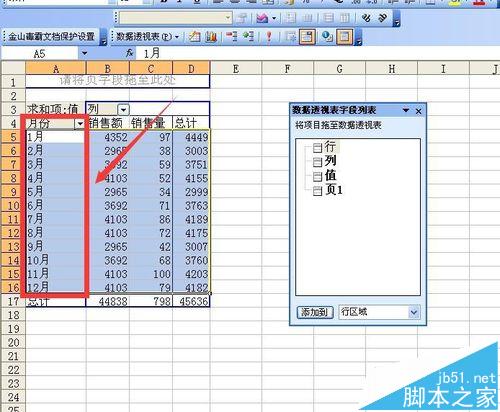Click the Angle Clockwise text icon
Viewport: 500px width, 412px height.
tap(366, 18)
